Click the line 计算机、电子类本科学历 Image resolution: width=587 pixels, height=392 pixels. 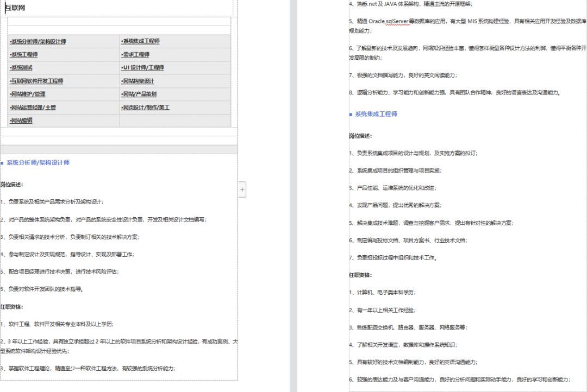click(382, 293)
